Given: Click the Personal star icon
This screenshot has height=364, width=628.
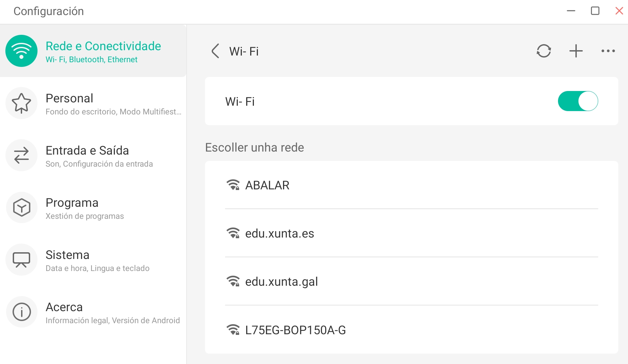Looking at the screenshot, I should 21,103.
